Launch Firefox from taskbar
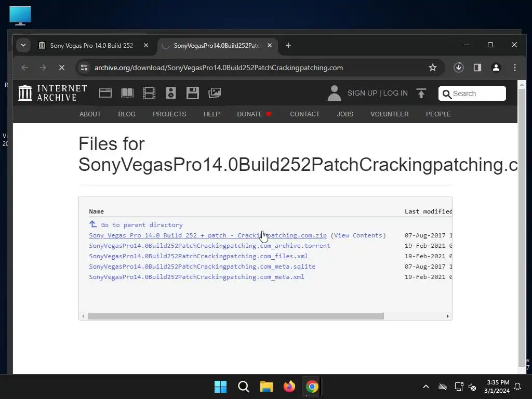This screenshot has width=532, height=399. [289, 387]
